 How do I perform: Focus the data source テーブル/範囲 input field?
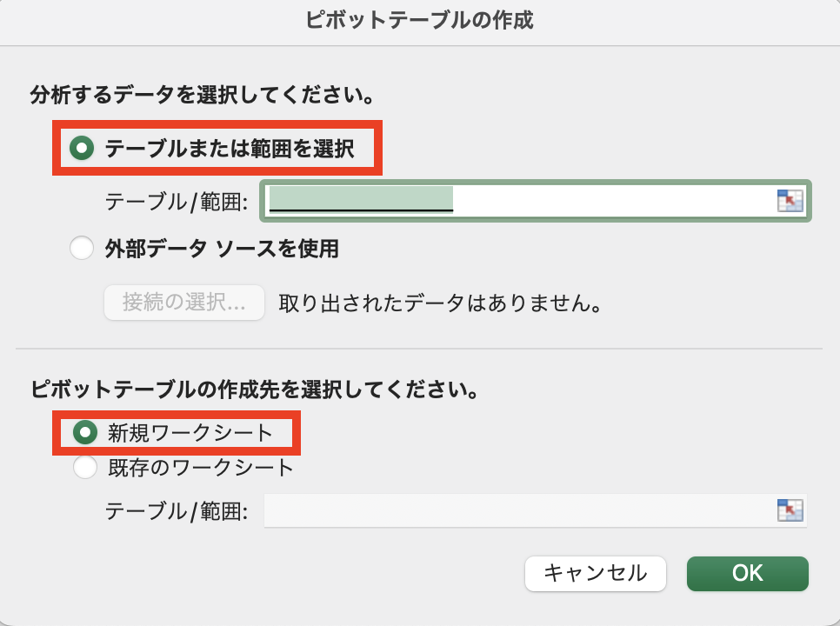point(609,202)
